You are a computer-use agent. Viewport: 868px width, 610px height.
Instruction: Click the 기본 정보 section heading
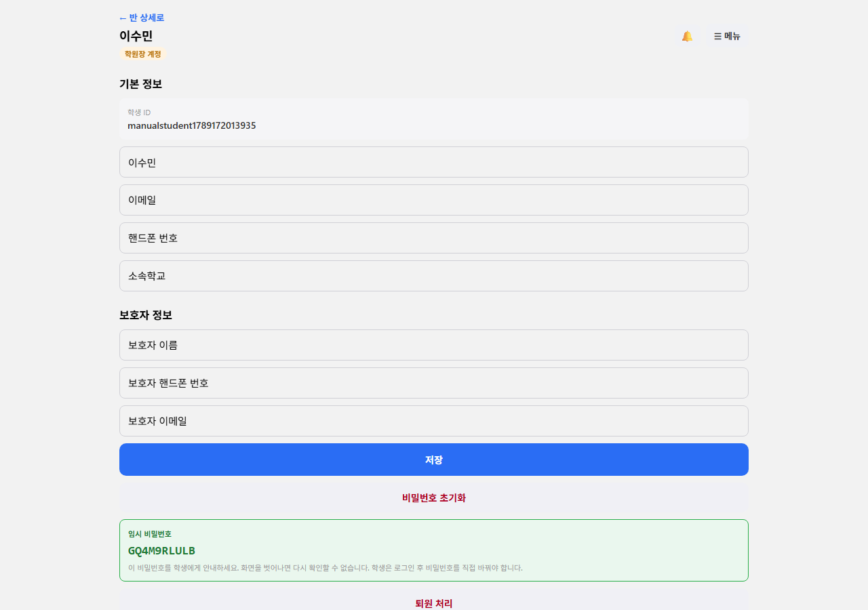140,84
